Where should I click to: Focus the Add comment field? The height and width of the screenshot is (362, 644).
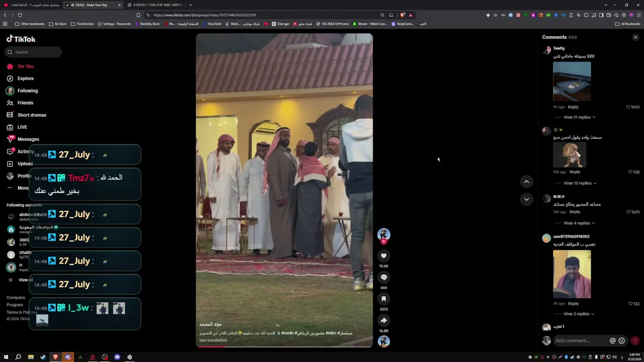(581, 341)
